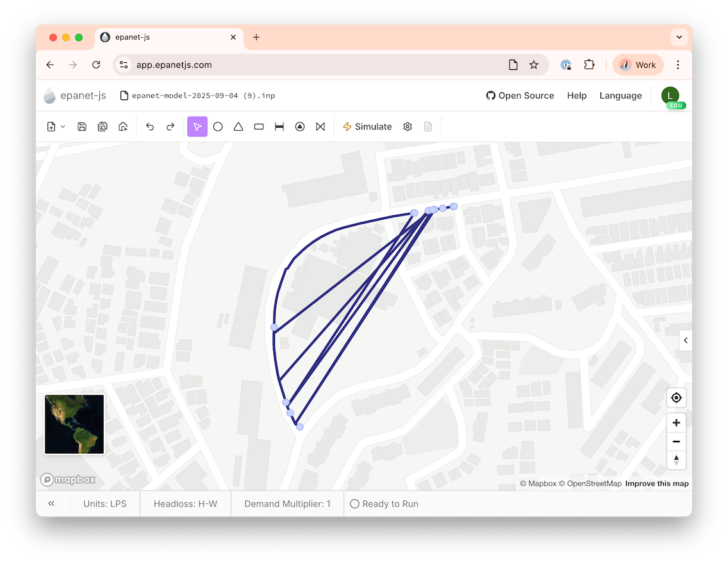Viewport: 728px width, 564px height.
Task: Open the Improve this map link
Action: 656,484
